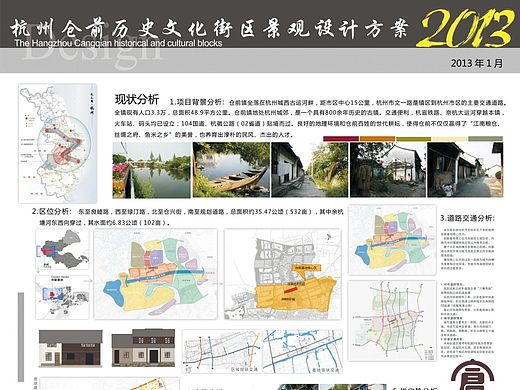
Task: Click the dark red color swatch
Action: pos(341,138)
